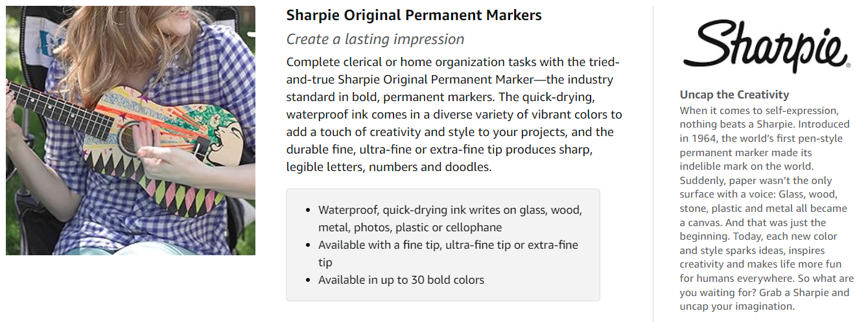868x333 pixels.
Task: Click the bullet dot before "Available with a fine tip"
Action: (307, 246)
